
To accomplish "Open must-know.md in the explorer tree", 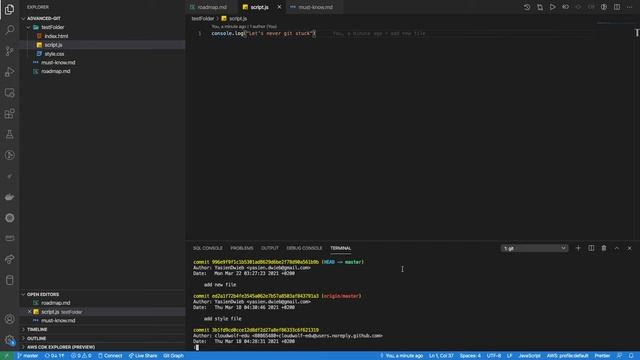I will coord(58,62).
